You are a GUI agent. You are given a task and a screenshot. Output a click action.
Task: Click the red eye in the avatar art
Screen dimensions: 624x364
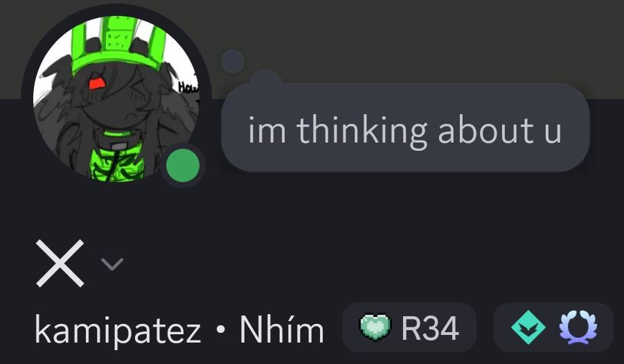(96, 83)
